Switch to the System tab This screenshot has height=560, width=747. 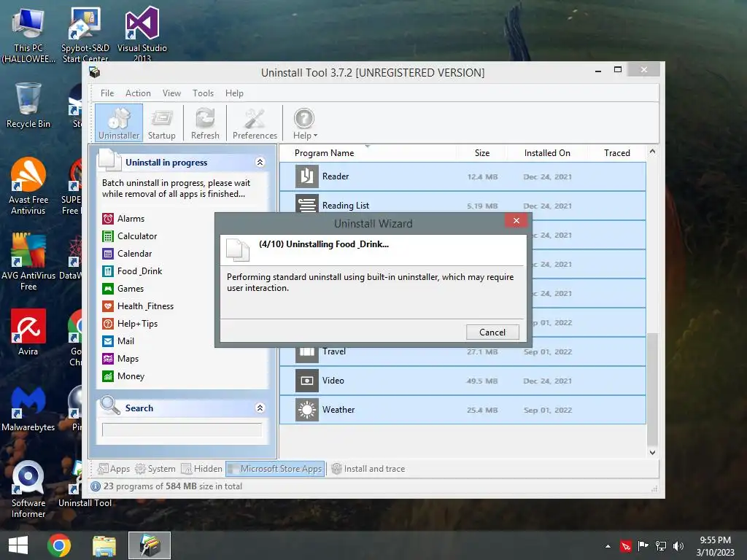[x=155, y=469]
